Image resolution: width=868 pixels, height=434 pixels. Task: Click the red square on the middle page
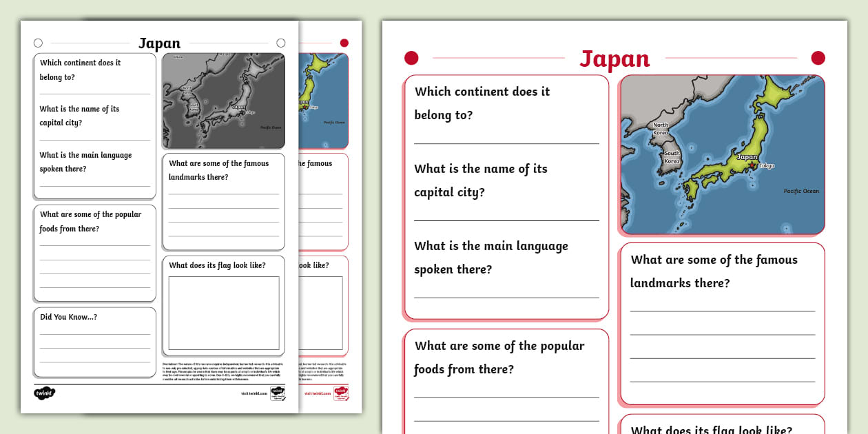click(x=344, y=42)
